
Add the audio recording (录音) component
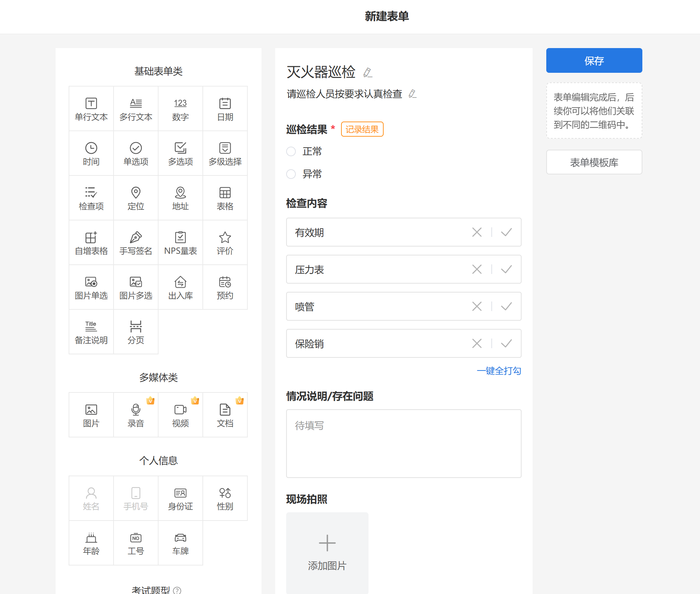click(136, 415)
